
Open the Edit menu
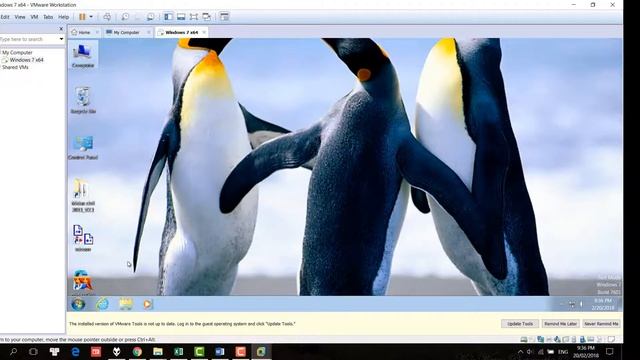[5, 17]
